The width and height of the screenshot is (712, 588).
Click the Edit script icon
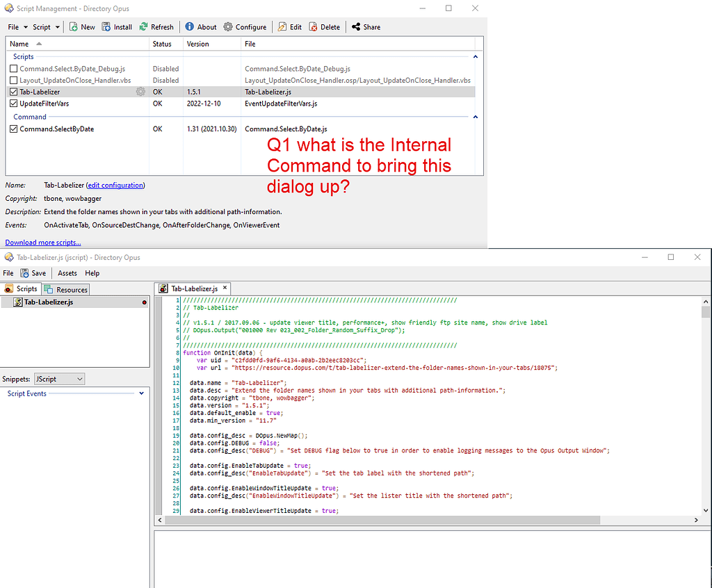click(x=282, y=27)
